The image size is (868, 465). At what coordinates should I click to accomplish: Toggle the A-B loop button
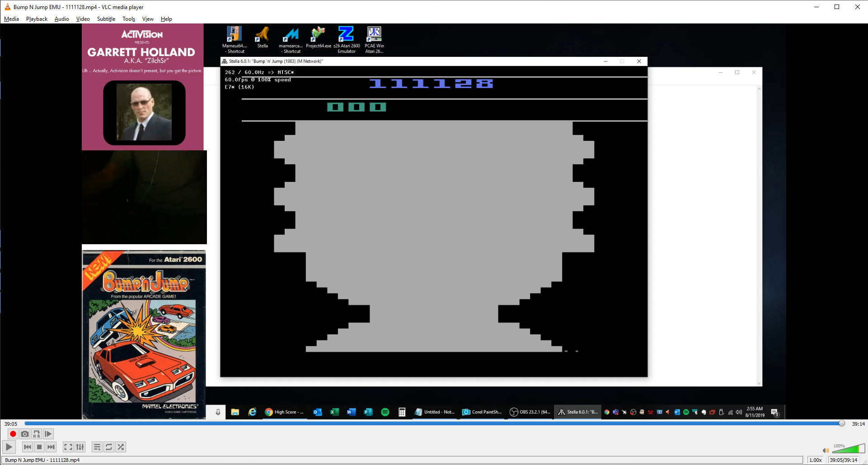[37, 434]
